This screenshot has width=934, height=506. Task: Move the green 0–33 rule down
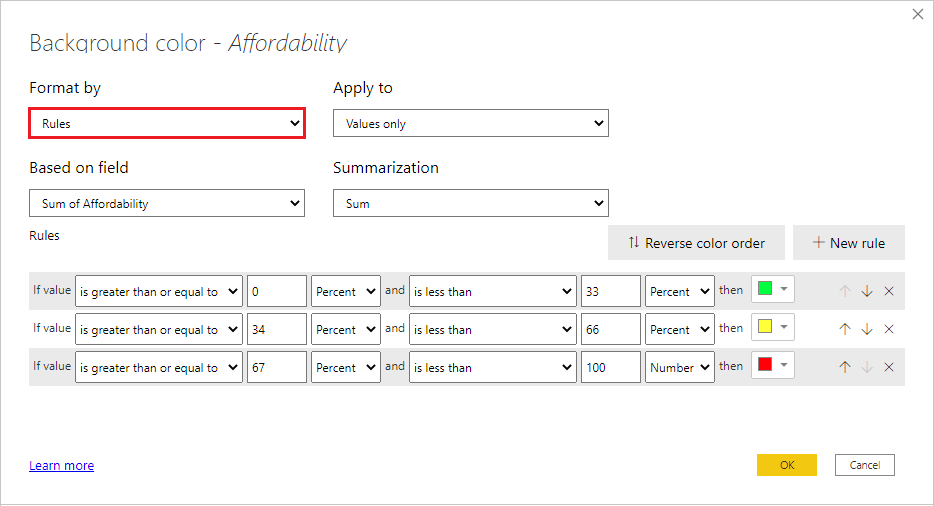867,291
